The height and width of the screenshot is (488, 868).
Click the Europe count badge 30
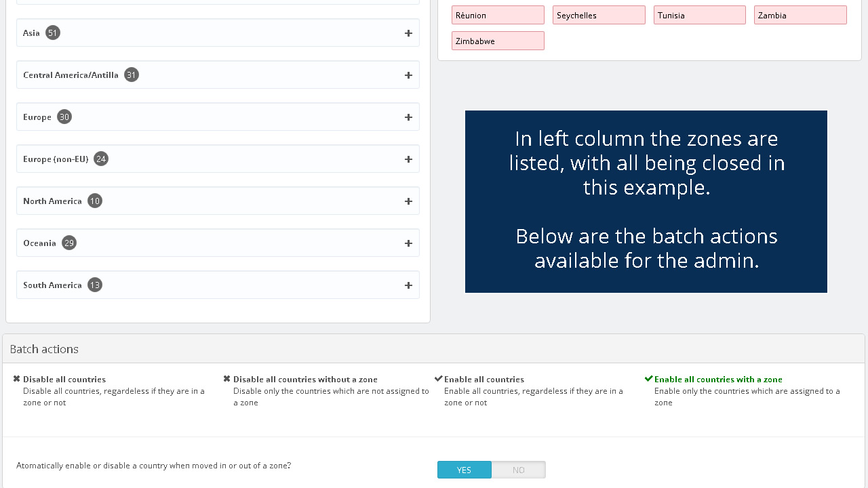(x=64, y=117)
